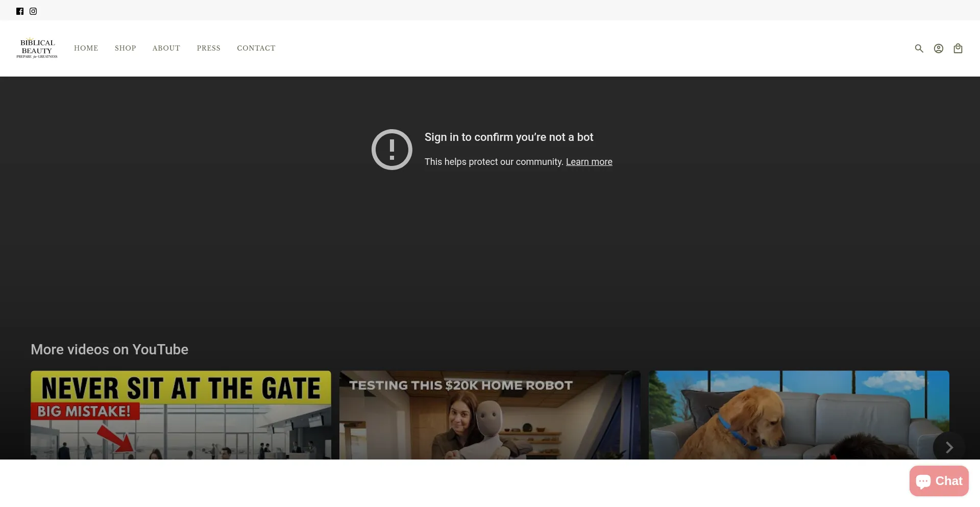The height and width of the screenshot is (507, 980).
Task: Show next videos with right chevron
Action: tap(948, 447)
